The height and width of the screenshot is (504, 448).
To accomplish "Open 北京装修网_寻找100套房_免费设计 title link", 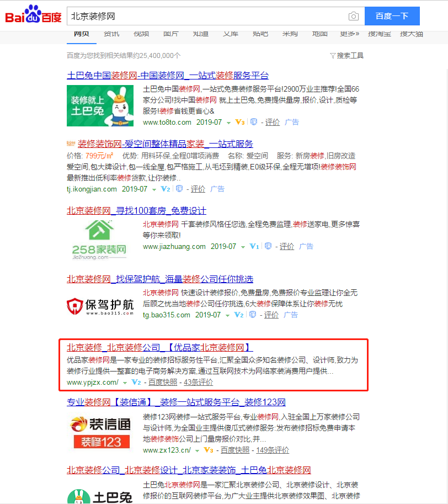I will pyautogui.click(x=136, y=211).
